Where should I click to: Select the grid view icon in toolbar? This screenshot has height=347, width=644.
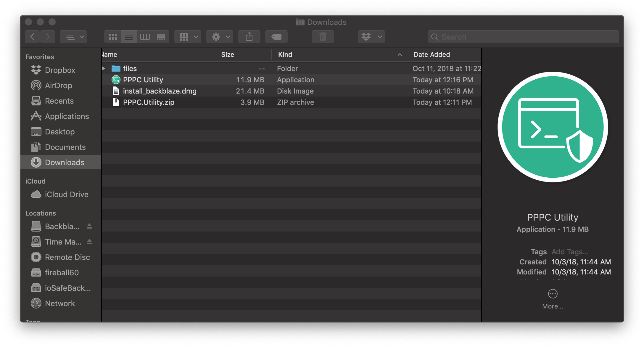[x=113, y=36]
